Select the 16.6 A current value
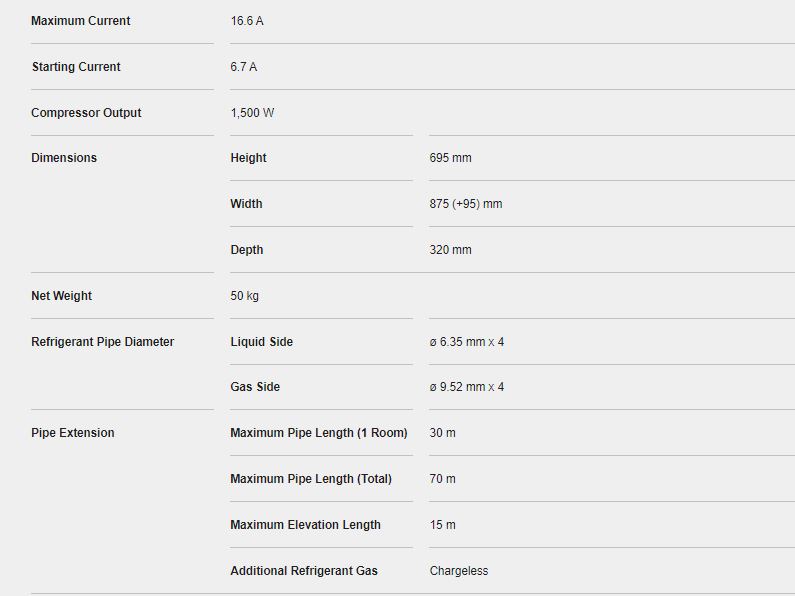This screenshot has width=795, height=596. pyautogui.click(x=247, y=21)
